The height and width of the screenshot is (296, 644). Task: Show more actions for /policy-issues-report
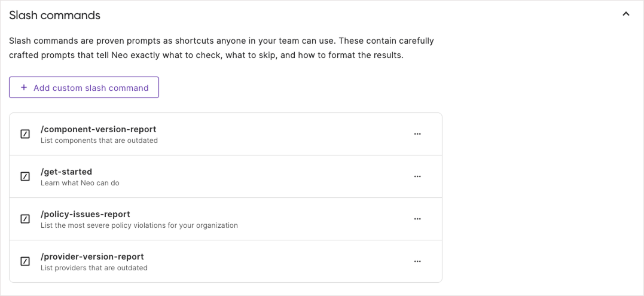click(417, 219)
